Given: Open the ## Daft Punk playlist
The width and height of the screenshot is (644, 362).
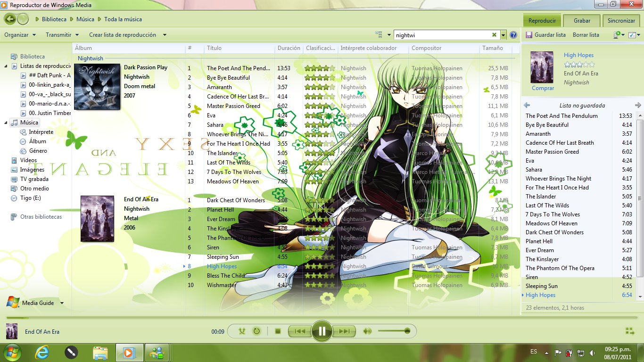Looking at the screenshot, I should [50, 75].
